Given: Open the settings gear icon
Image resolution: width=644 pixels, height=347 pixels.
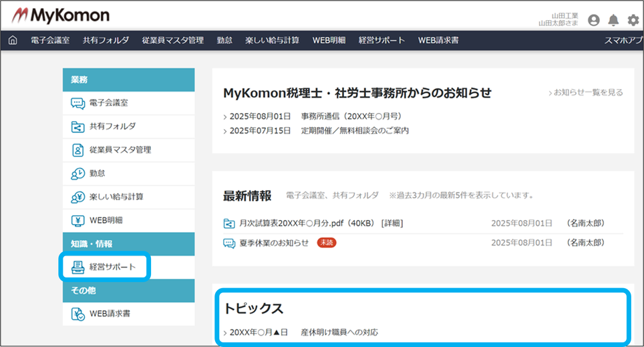Looking at the screenshot, I should click(x=633, y=20).
